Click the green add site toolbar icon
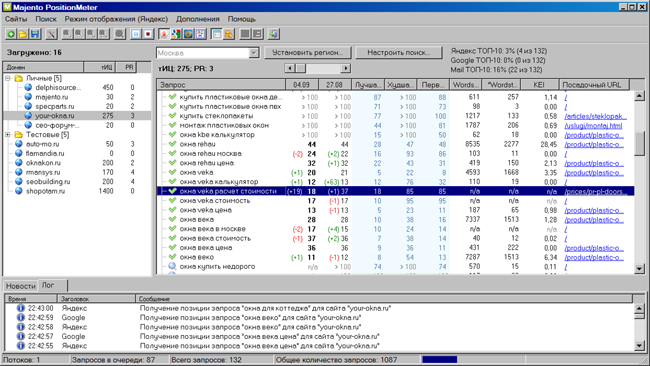This screenshot has height=366, width=650. click(11, 34)
